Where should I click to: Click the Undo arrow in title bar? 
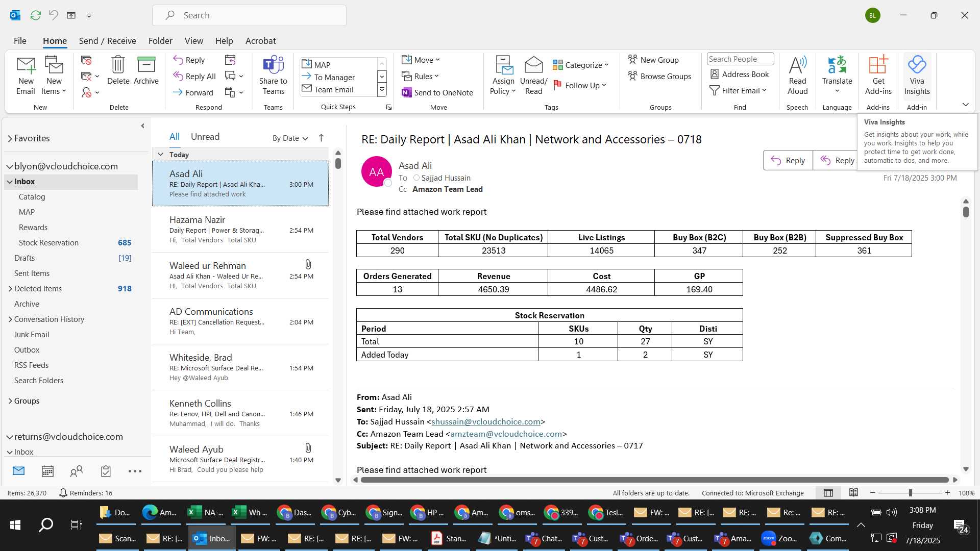tap(54, 15)
